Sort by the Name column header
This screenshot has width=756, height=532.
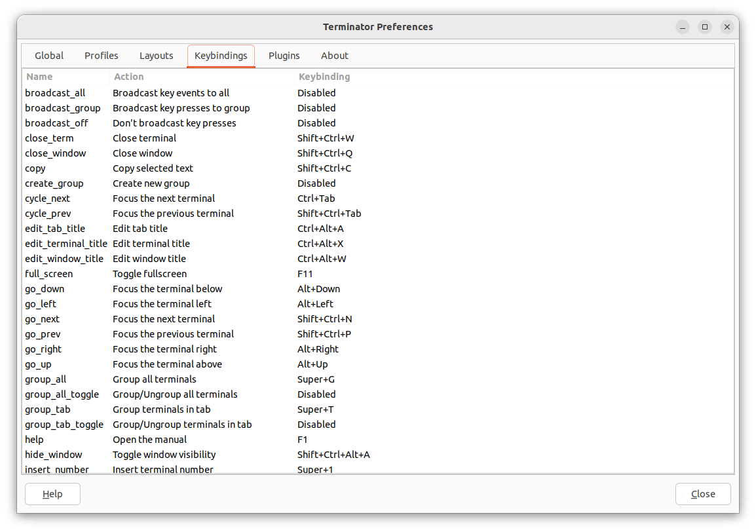39,77
